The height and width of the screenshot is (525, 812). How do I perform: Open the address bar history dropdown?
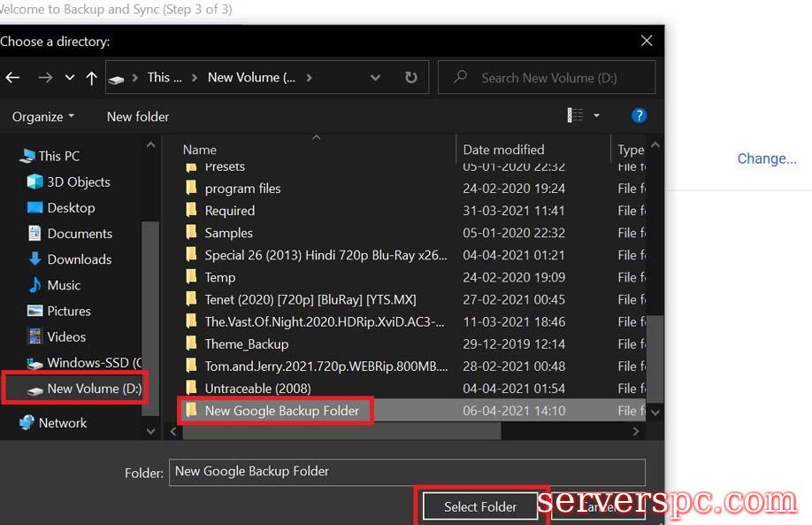pos(376,78)
